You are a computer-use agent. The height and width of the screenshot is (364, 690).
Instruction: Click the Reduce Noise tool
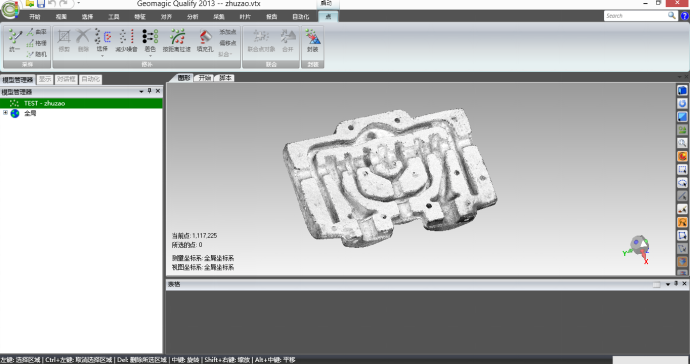(126, 41)
